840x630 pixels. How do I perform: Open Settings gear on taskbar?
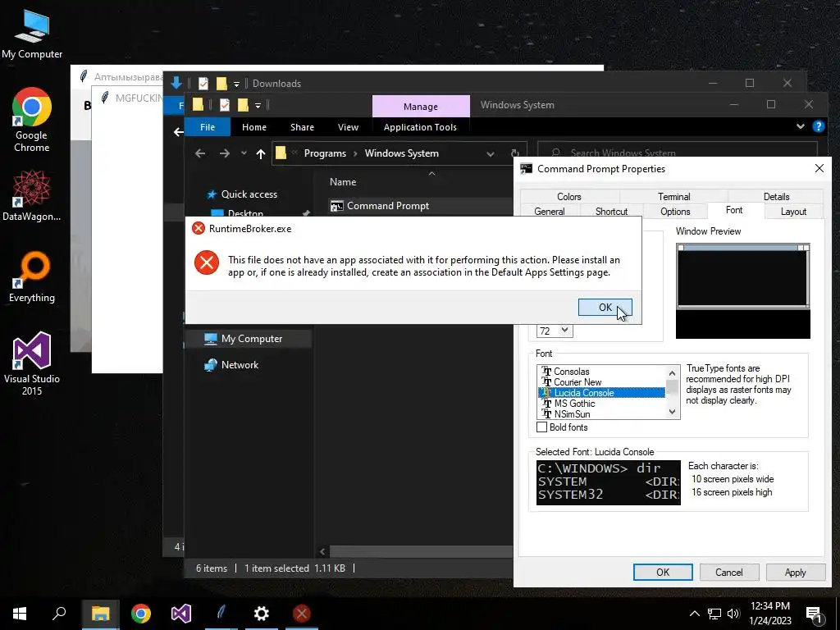click(x=262, y=614)
